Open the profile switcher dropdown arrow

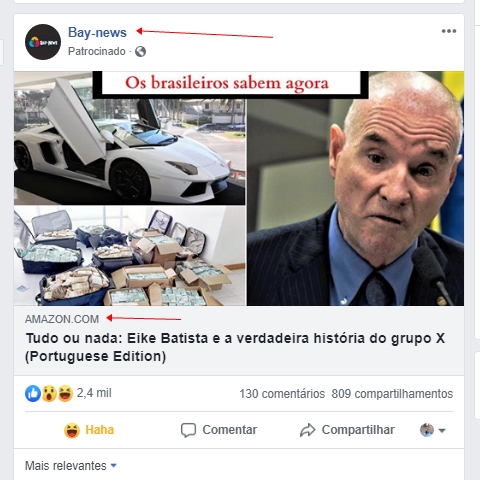tap(442, 430)
